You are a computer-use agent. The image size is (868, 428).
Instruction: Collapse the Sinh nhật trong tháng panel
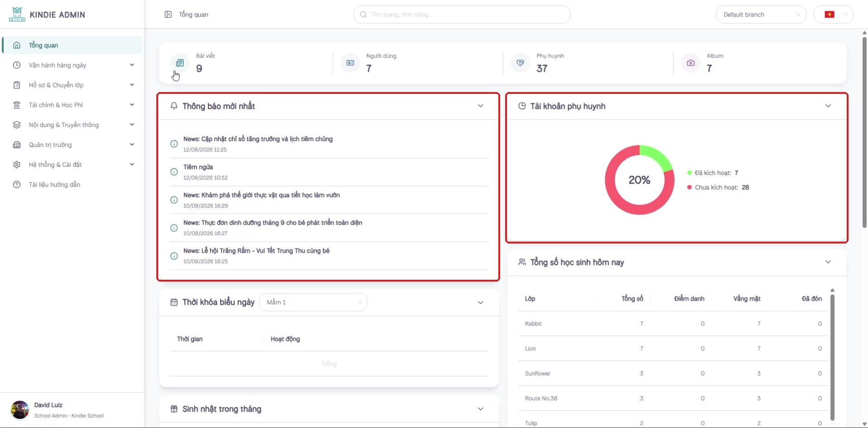pyautogui.click(x=481, y=409)
